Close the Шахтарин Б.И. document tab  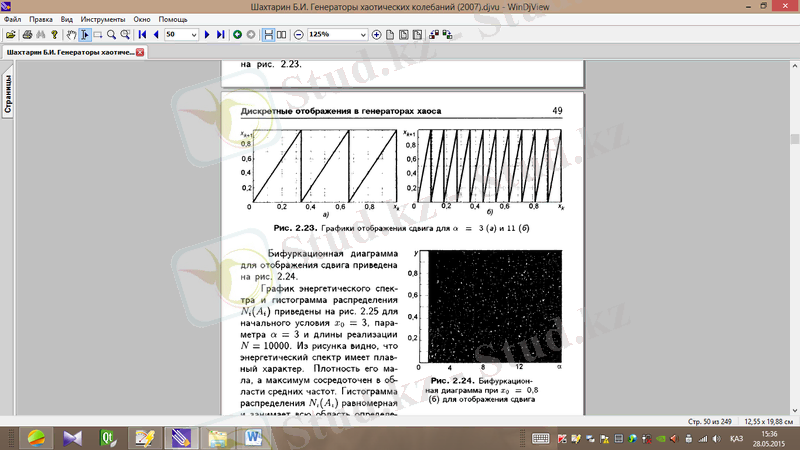(140, 52)
